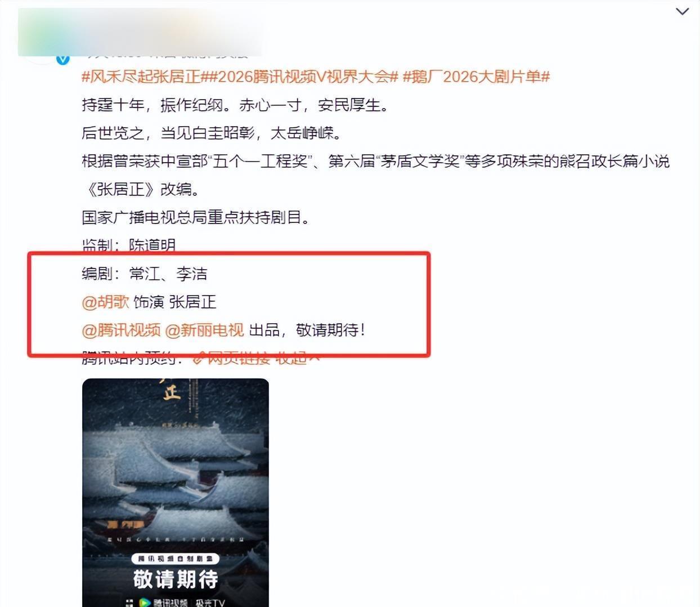This screenshot has height=607, width=700.
Task: Open the 张居正 drama poster image
Action: (176, 493)
